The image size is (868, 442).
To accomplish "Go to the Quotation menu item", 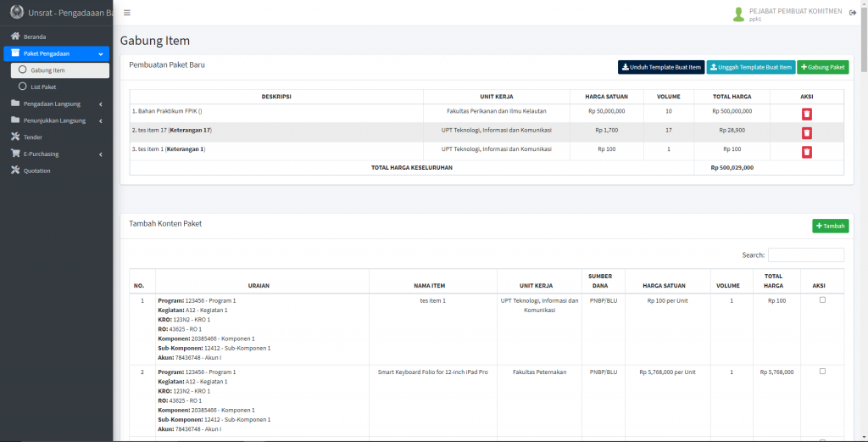I will tap(36, 171).
